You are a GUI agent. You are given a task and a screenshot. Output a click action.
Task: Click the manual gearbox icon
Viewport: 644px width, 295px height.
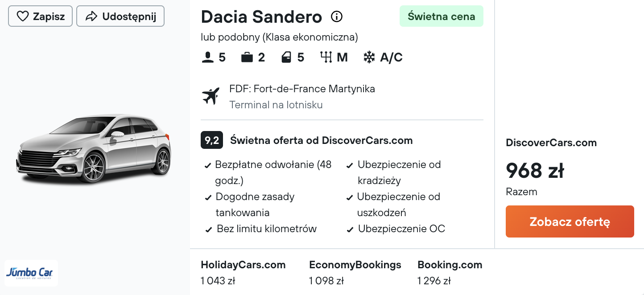pos(326,57)
